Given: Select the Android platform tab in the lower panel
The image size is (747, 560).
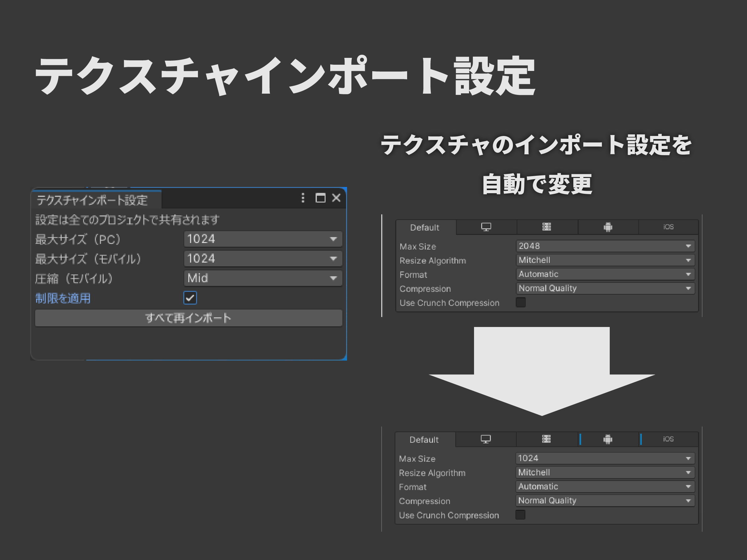Looking at the screenshot, I should (x=608, y=439).
